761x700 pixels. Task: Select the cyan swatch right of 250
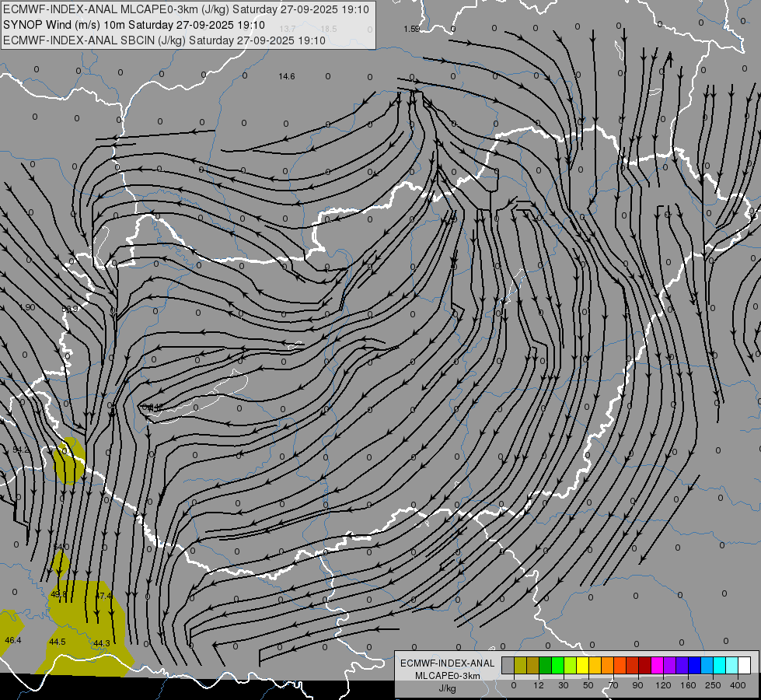click(x=720, y=665)
